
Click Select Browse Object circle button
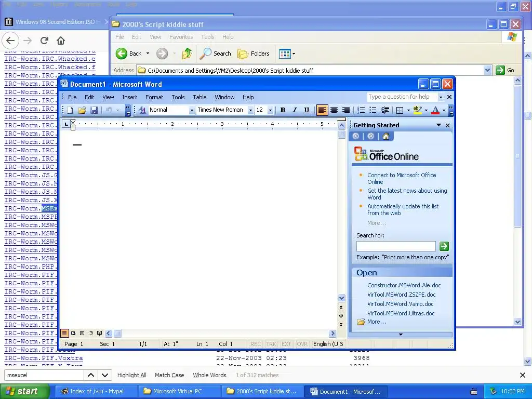pyautogui.click(x=341, y=315)
